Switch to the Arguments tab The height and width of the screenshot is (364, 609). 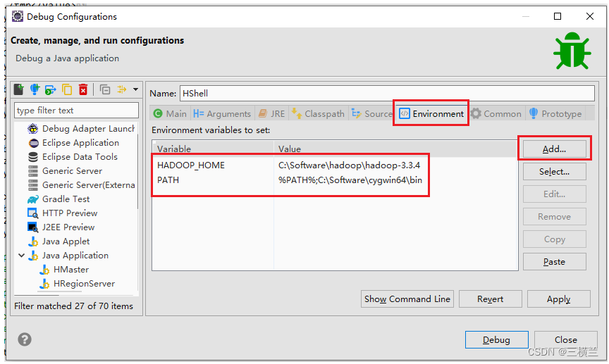[222, 113]
